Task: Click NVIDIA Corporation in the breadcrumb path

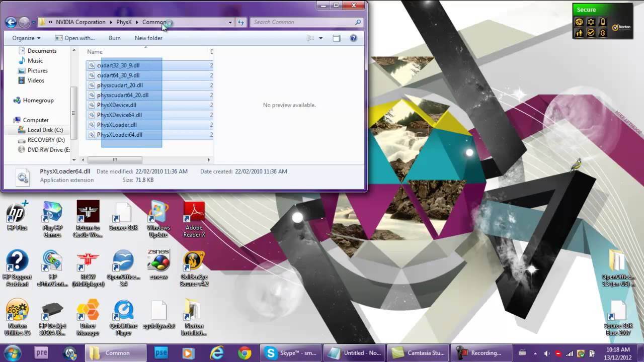Action: [80, 22]
